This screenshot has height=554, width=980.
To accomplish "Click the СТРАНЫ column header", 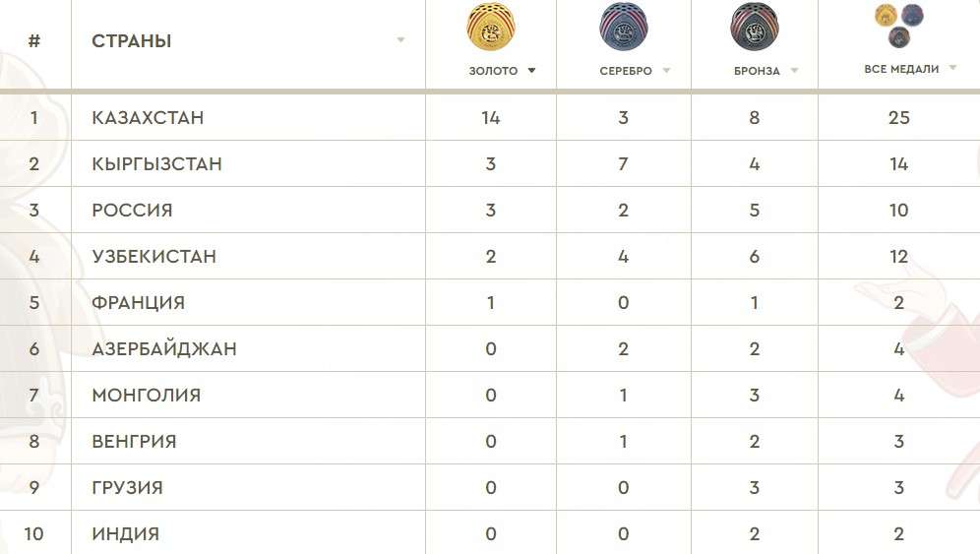I will (x=131, y=41).
